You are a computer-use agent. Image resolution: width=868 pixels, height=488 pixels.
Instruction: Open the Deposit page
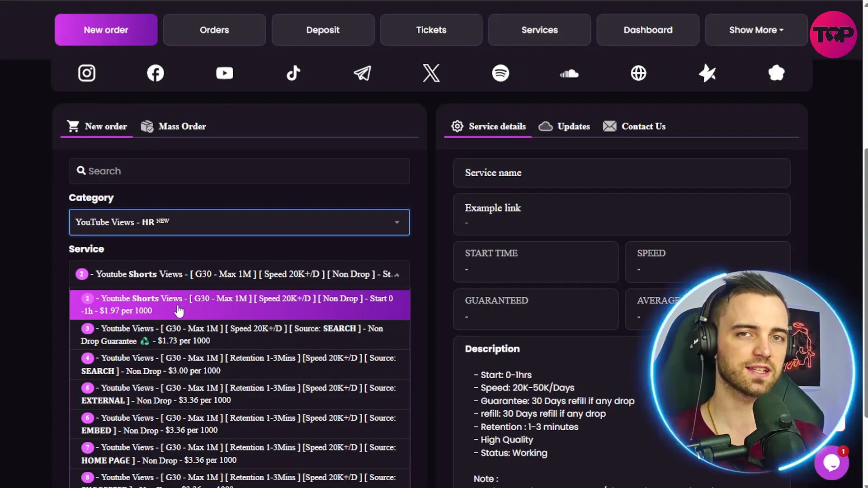(x=323, y=30)
